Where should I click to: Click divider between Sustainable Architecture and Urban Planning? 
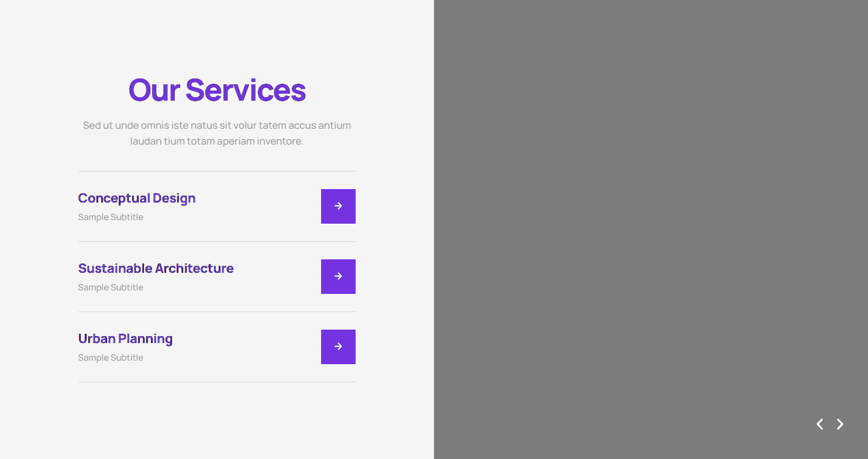(x=216, y=312)
